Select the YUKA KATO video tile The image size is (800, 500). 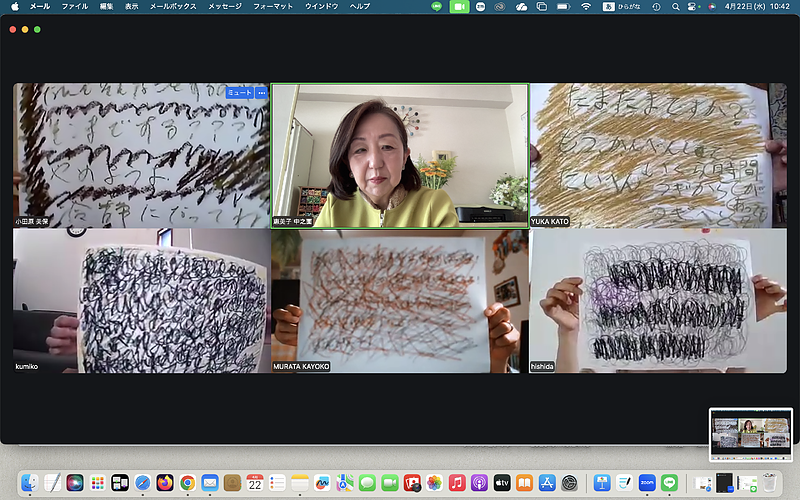point(657,155)
